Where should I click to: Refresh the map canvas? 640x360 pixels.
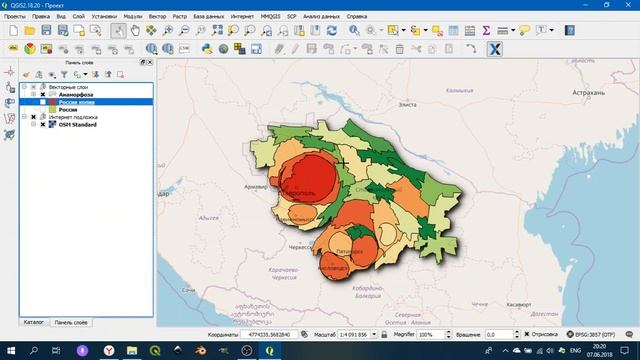[331, 30]
